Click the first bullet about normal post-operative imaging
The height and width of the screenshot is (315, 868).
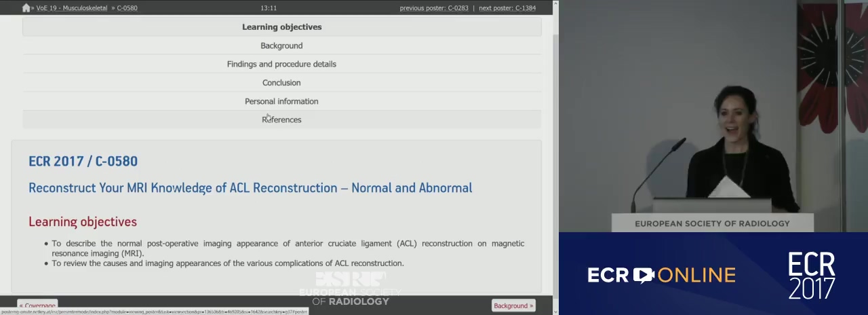[x=288, y=248]
